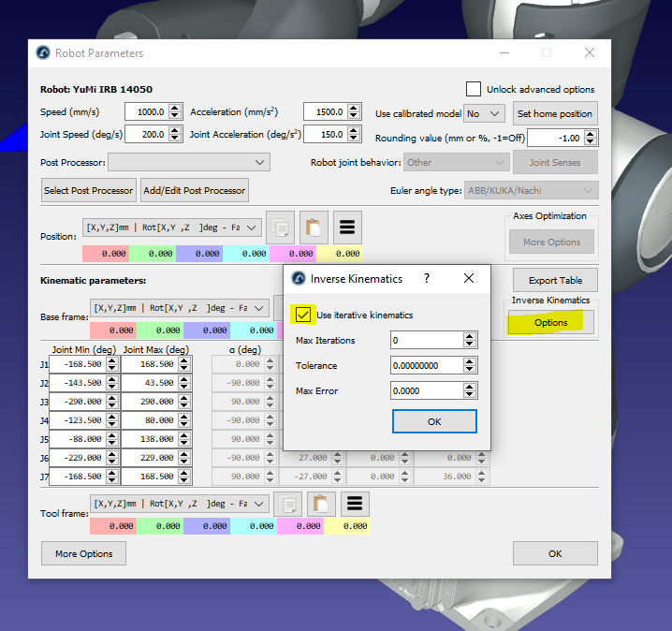
Task: Click the paste icon in the Position row
Action: click(314, 227)
